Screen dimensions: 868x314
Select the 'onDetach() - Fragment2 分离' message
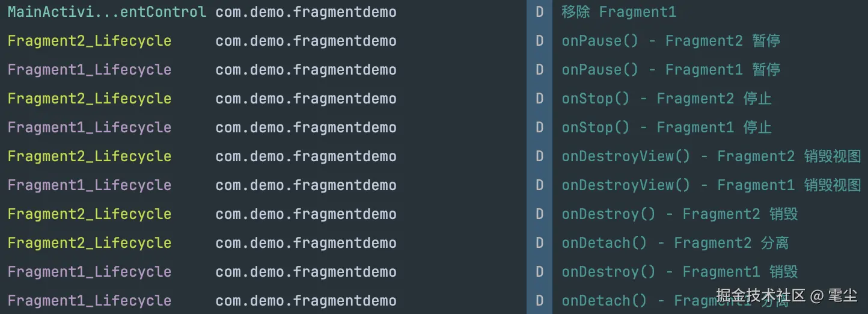point(674,243)
